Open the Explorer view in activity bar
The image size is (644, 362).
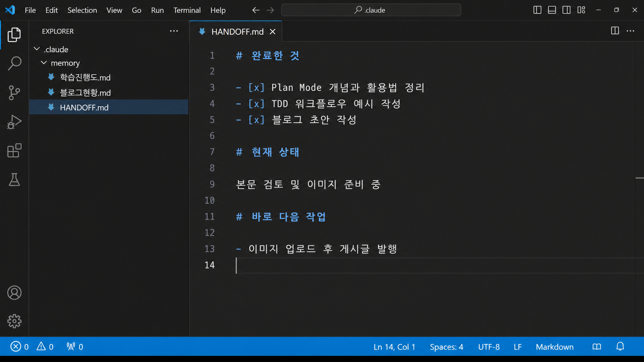pos(14,35)
